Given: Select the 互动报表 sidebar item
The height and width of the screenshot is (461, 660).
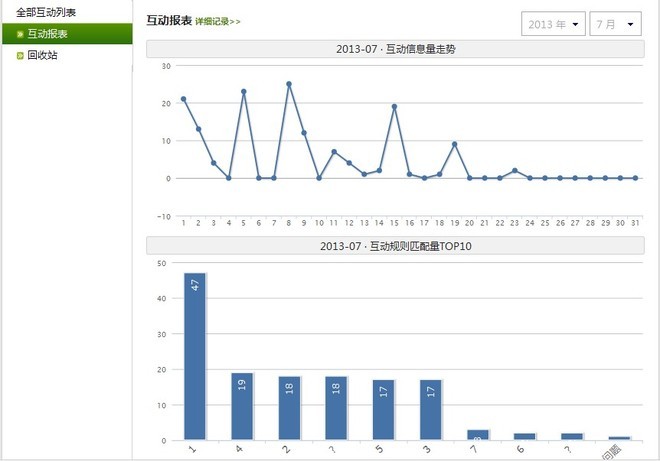Looking at the screenshot, I should [x=67, y=34].
